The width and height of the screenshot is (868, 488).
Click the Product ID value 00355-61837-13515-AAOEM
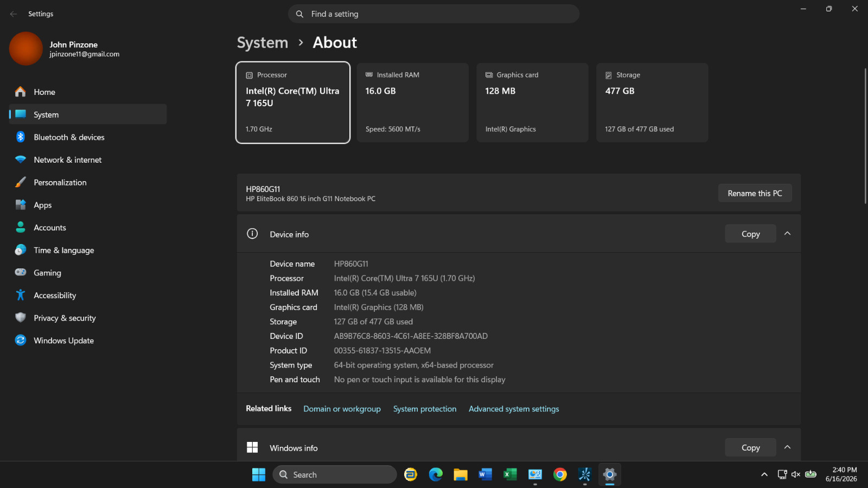382,351
